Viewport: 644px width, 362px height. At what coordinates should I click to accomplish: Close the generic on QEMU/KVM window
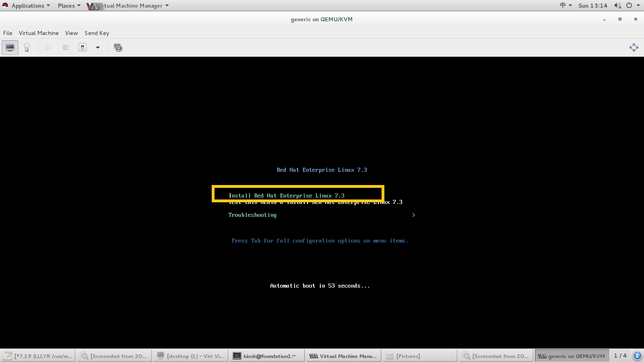(x=636, y=19)
